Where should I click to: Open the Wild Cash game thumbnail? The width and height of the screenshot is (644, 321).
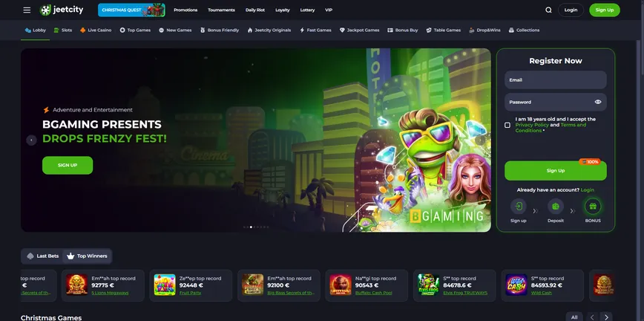click(516, 285)
